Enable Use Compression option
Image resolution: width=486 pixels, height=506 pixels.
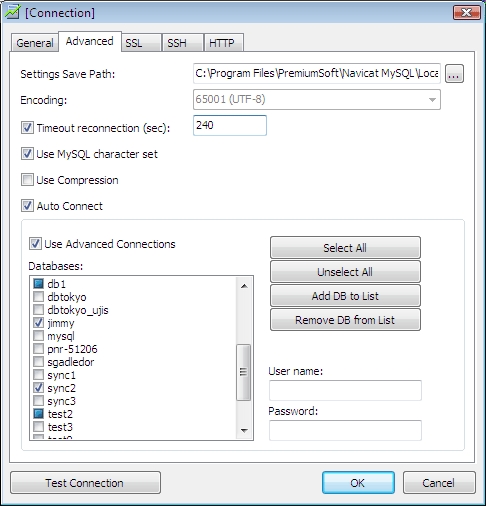[27, 180]
